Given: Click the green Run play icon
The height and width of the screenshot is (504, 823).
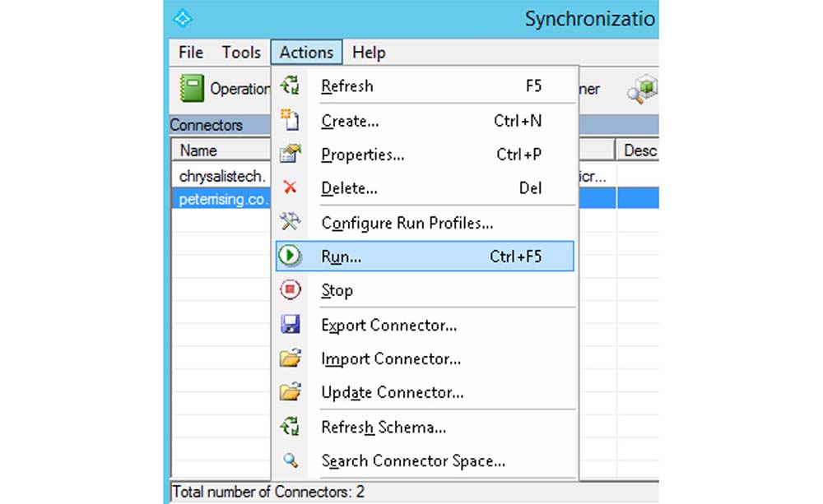Looking at the screenshot, I should coord(290,256).
